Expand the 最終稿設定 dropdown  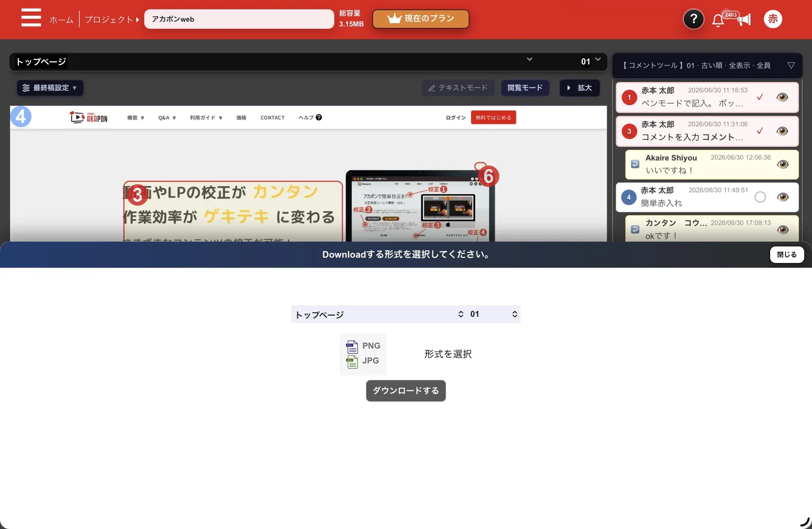(50, 88)
